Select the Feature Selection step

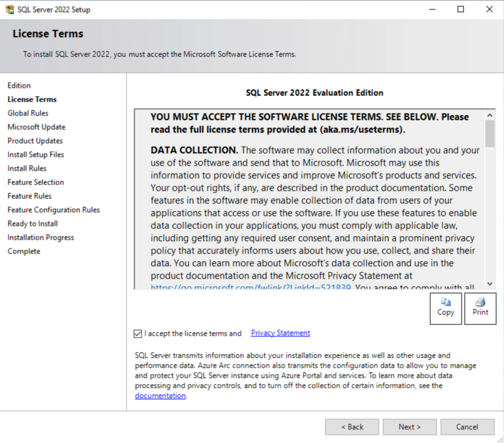[x=35, y=182]
